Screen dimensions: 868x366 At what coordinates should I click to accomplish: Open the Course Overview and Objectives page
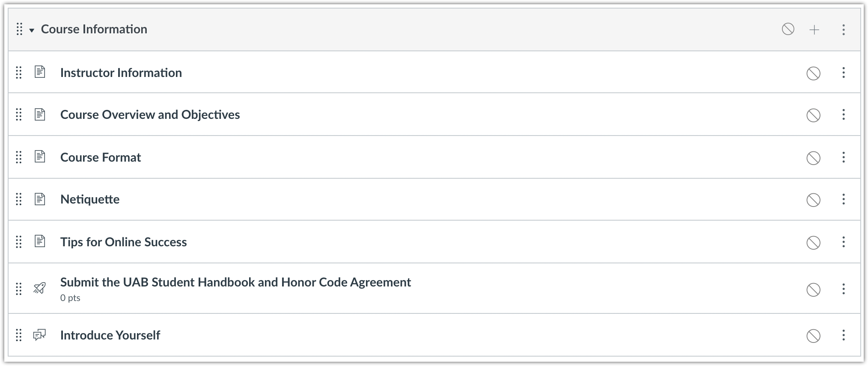tap(150, 115)
